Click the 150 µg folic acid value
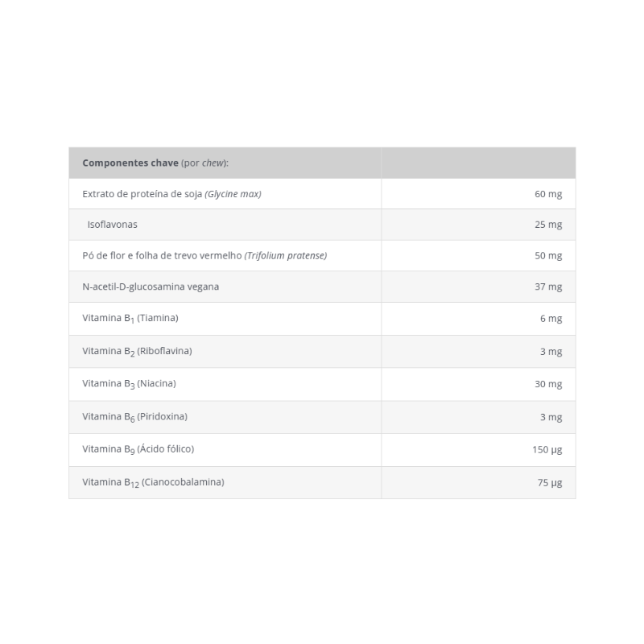 click(547, 449)
